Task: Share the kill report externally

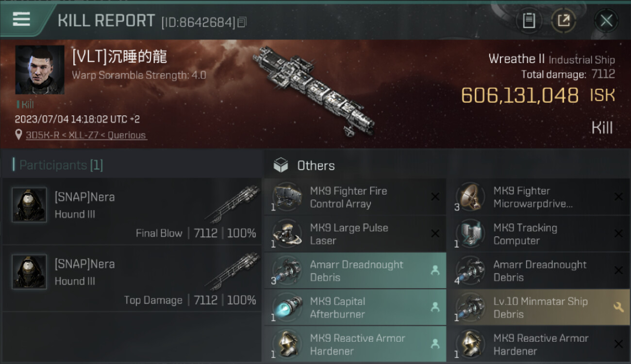Action: (x=564, y=20)
